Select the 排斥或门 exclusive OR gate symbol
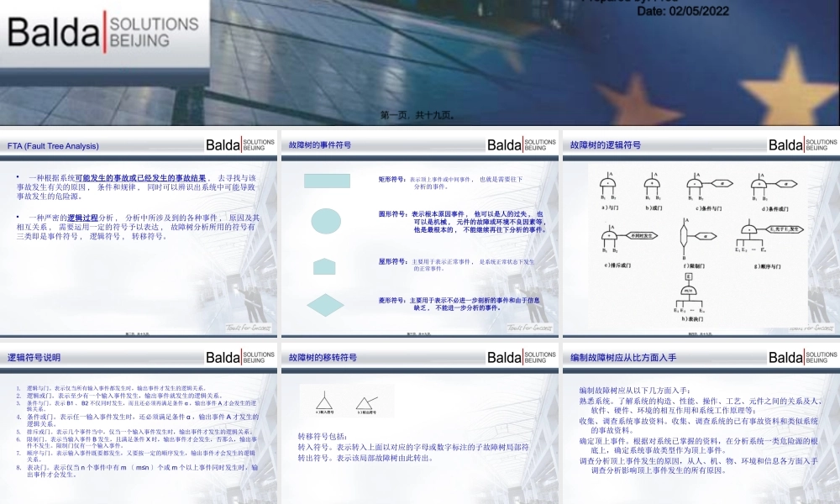 point(608,234)
